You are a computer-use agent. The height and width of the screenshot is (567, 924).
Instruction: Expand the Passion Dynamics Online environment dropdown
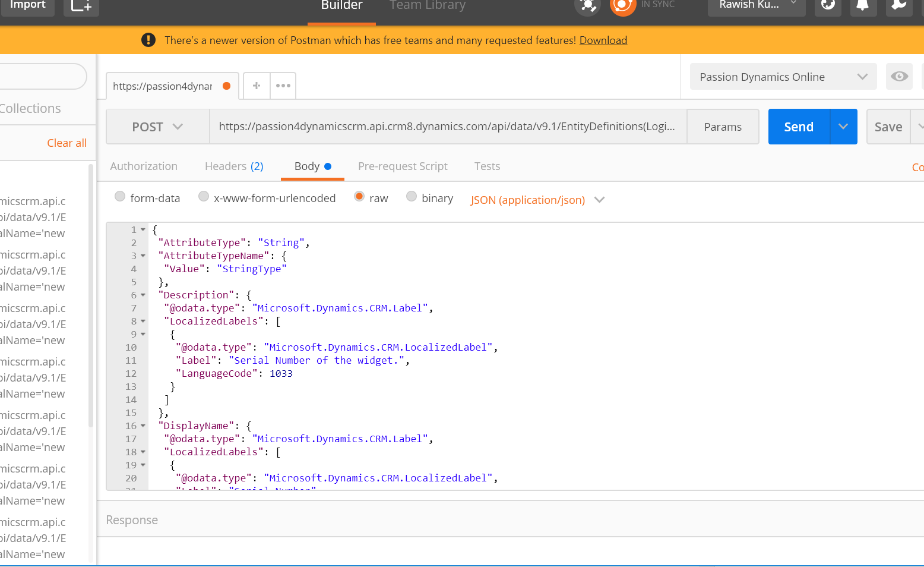coord(783,77)
